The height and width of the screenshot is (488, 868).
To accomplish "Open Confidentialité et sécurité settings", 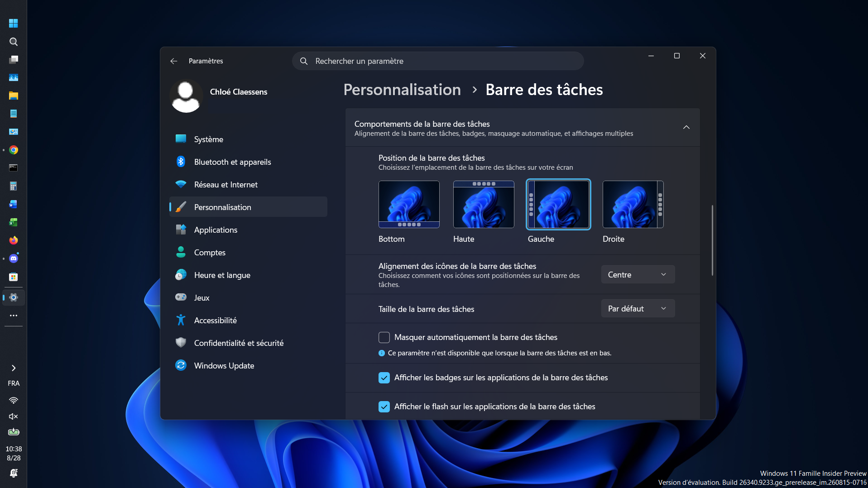I will pos(248,343).
